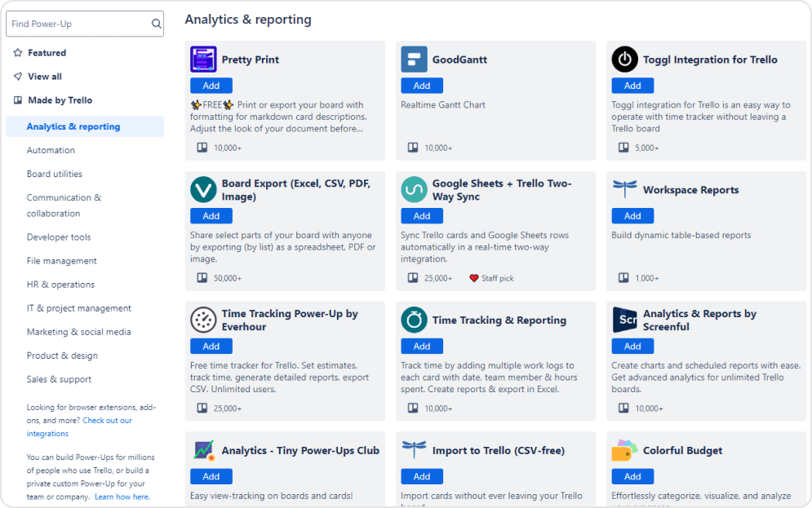This screenshot has height=508, width=812.
Task: Follow the 'Check out our integrations' link
Action: point(107,421)
